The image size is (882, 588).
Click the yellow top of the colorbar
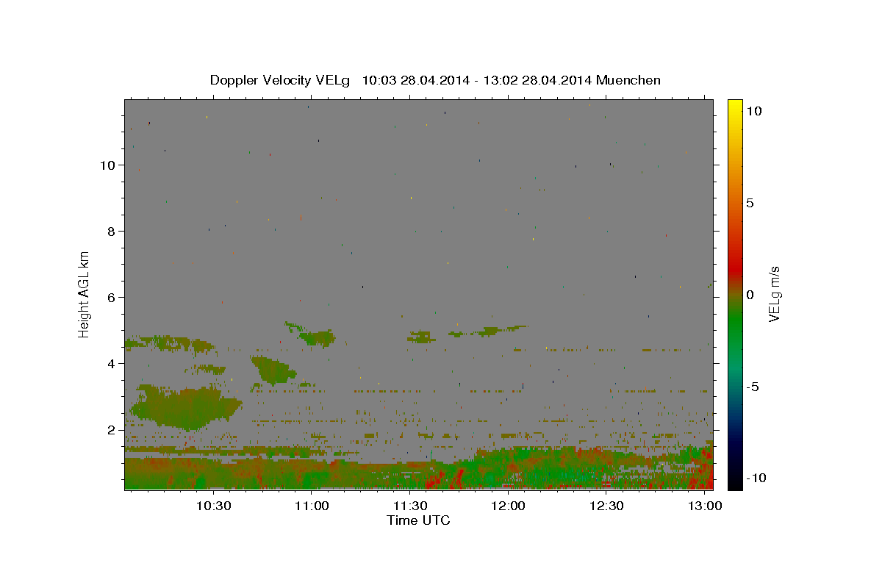pyautogui.click(x=734, y=105)
